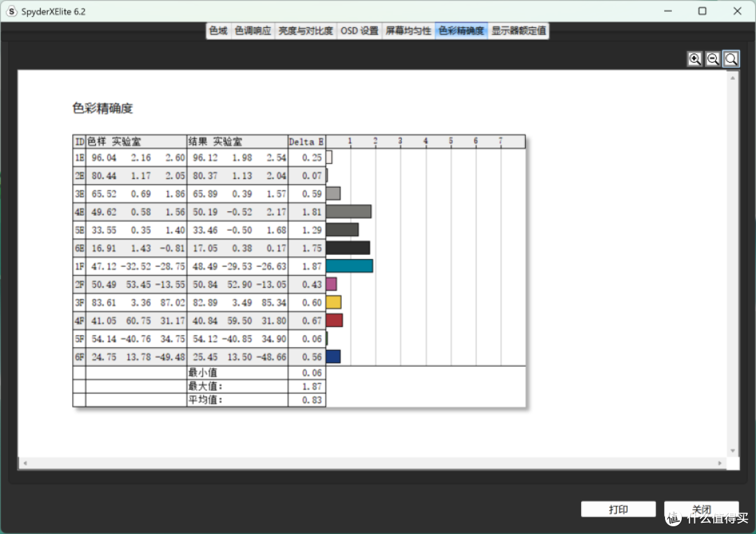This screenshot has height=534, width=756.
Task: Click Delta E value 0.25 in row 1E
Action: [312, 158]
